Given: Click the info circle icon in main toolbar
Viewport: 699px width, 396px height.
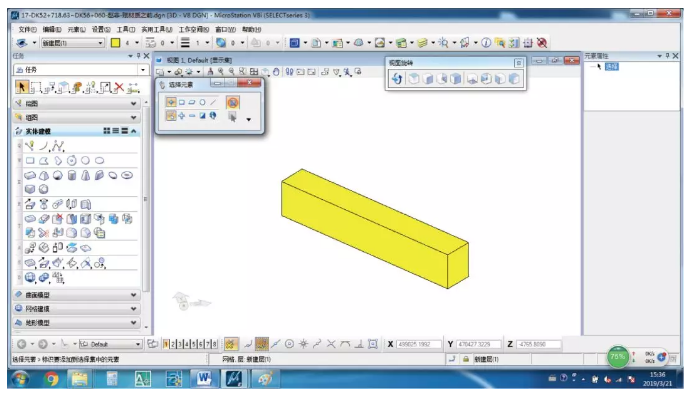Looking at the screenshot, I should pyautogui.click(x=486, y=43).
